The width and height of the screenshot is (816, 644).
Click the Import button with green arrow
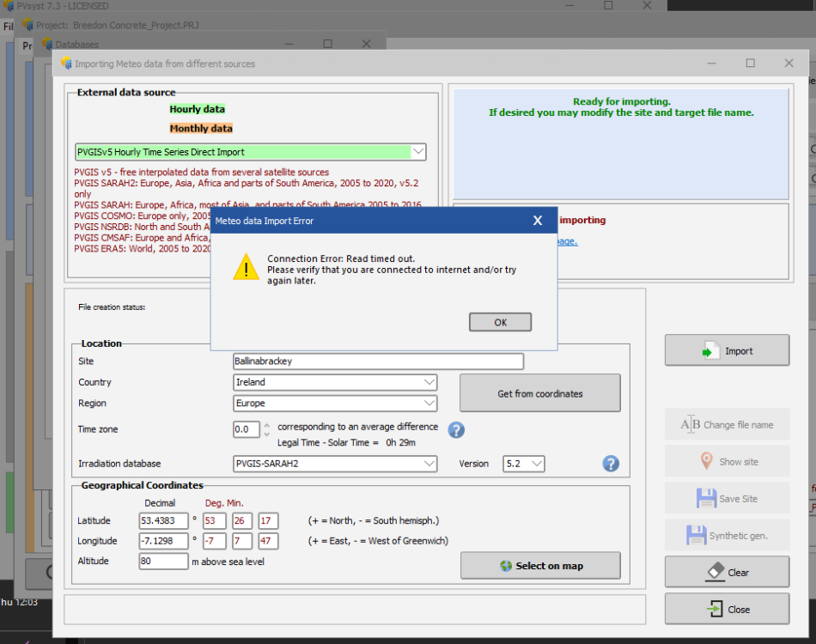click(727, 350)
